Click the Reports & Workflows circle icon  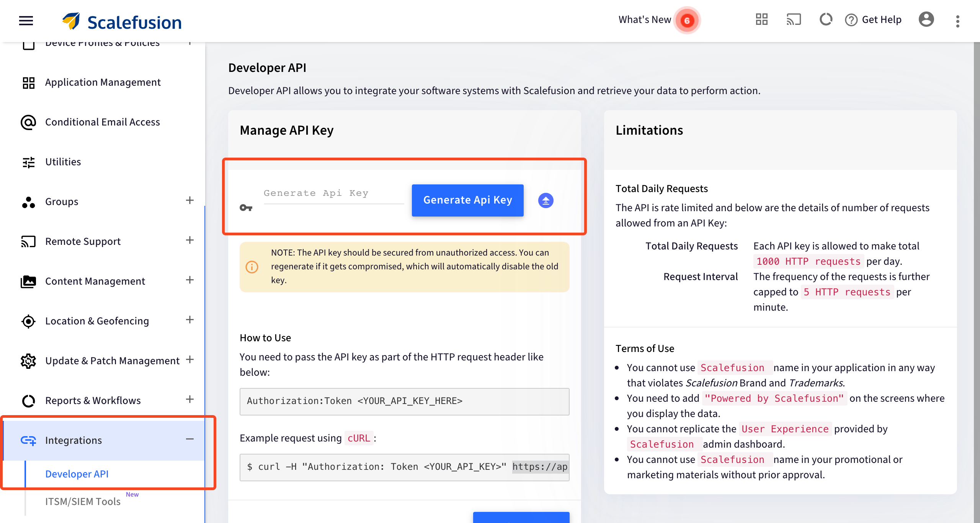(x=28, y=401)
